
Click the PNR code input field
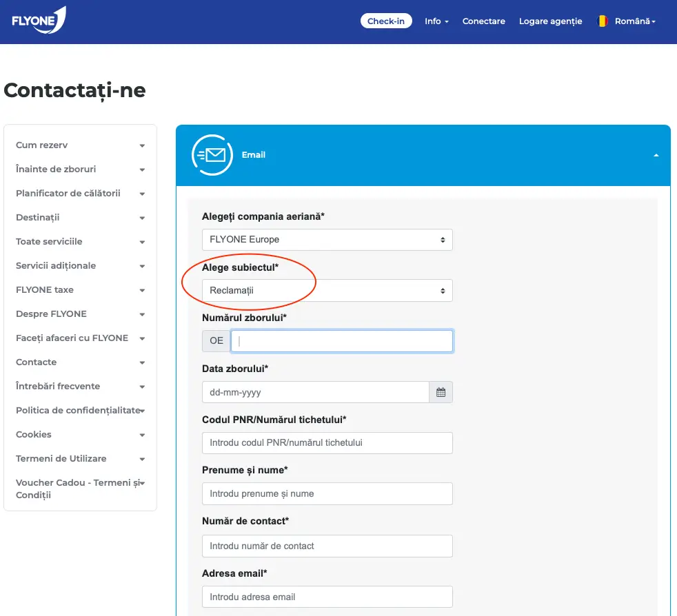tap(327, 443)
